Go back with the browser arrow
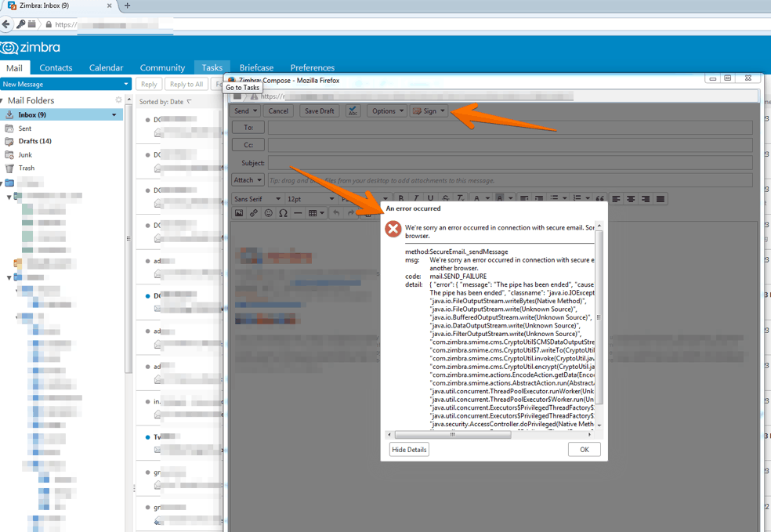This screenshot has height=532, width=771. pos(6,24)
